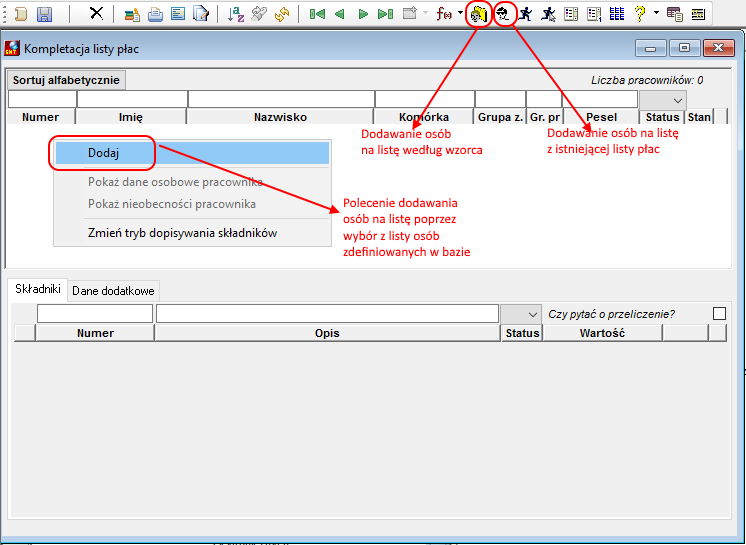Click the Numer filter field in employee grid
Image resolution: width=746 pixels, height=545 pixels.
tap(42, 99)
